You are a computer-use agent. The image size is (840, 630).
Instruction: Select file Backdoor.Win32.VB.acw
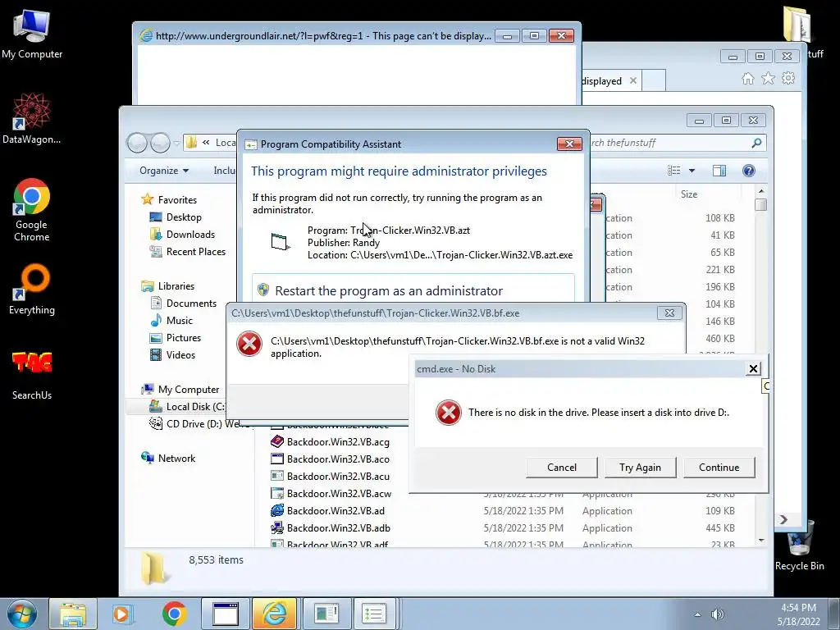[339, 493]
